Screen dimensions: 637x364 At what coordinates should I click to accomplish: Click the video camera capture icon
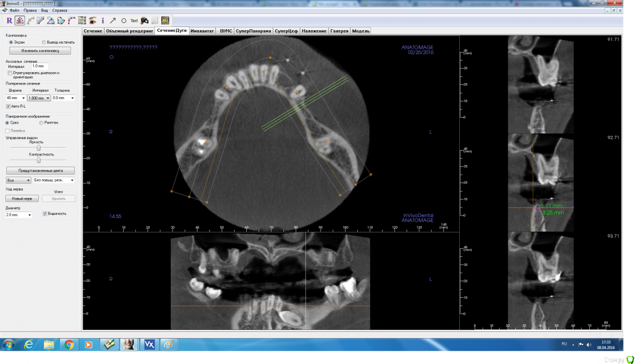[144, 21]
